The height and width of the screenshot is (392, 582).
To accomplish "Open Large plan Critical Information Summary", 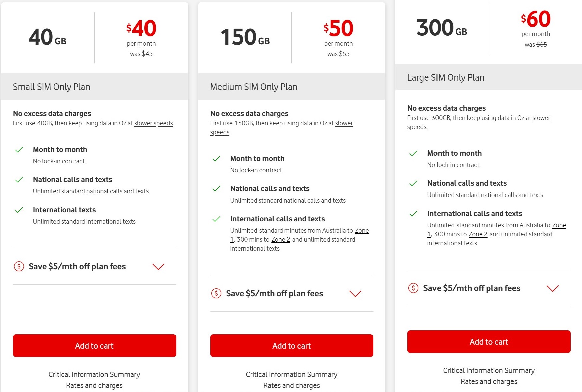I will 489,370.
